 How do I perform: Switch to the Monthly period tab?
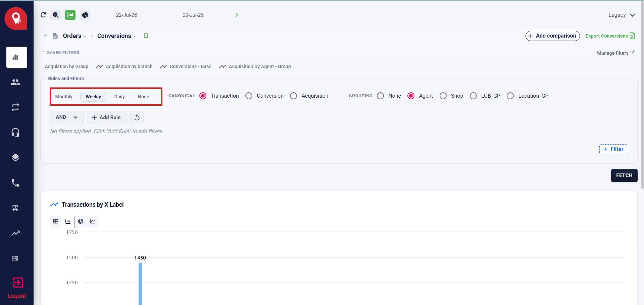pyautogui.click(x=64, y=97)
